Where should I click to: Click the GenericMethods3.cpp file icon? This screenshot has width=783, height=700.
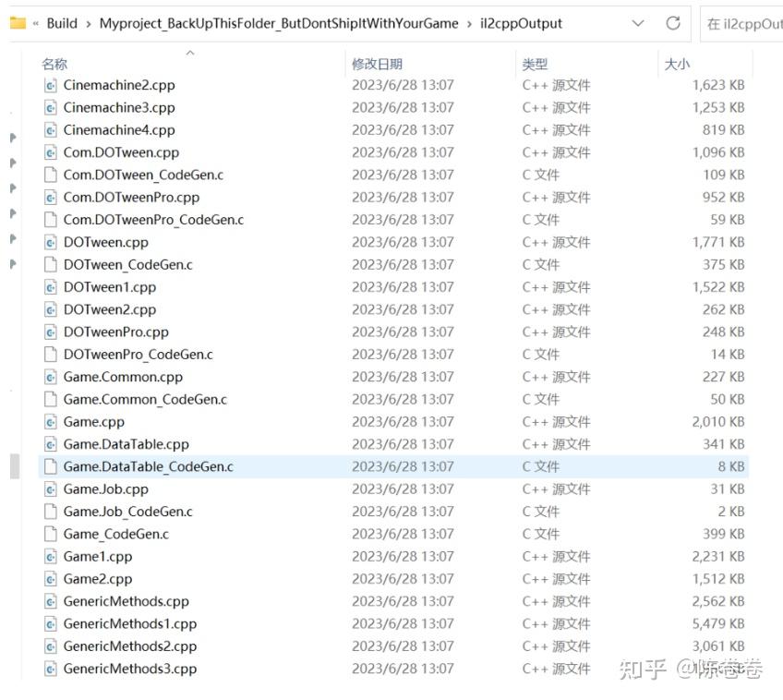pos(51,669)
